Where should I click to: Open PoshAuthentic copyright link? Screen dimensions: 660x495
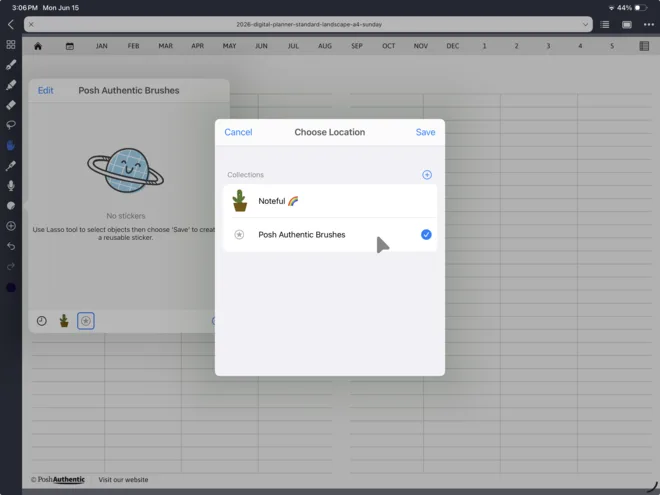tap(58, 479)
